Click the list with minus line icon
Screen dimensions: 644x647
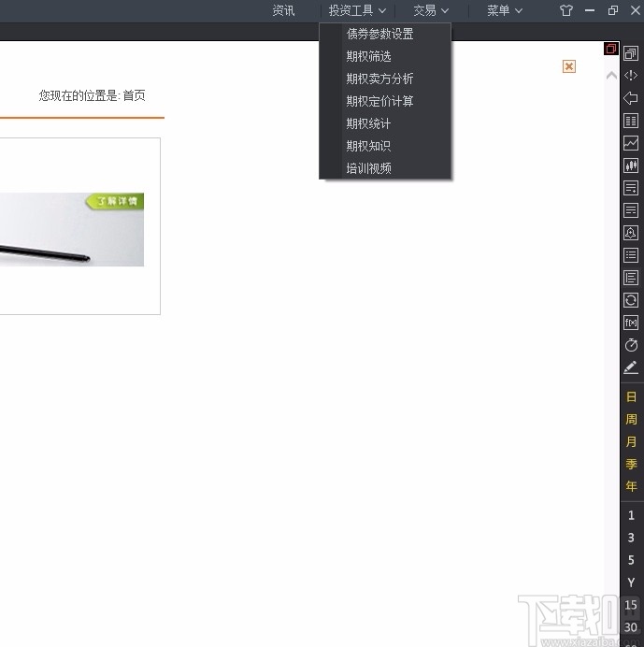pos(631,210)
